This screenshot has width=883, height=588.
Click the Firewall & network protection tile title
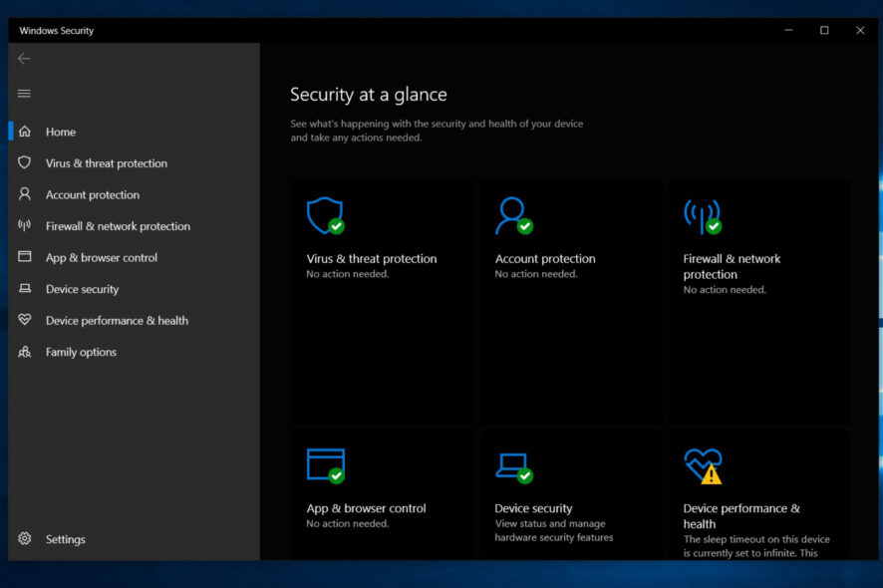tap(732, 266)
